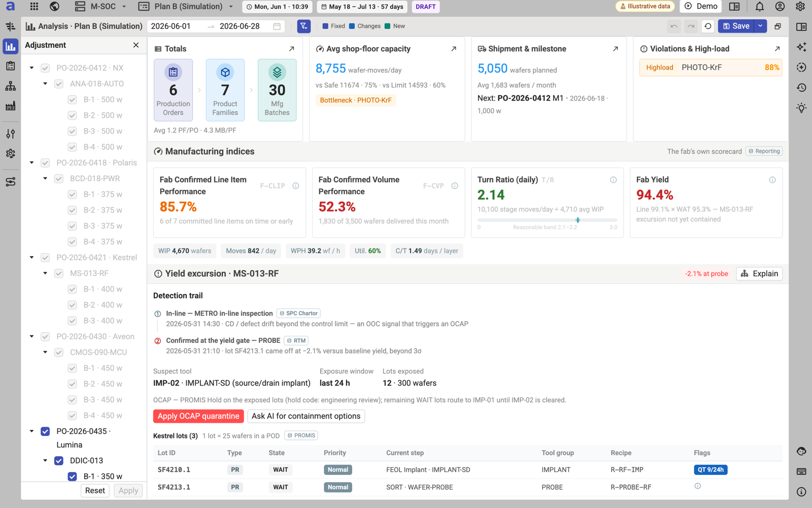Open the Plan B (Simulation) dropdown
This screenshot has width=812, height=508.
[186, 7]
